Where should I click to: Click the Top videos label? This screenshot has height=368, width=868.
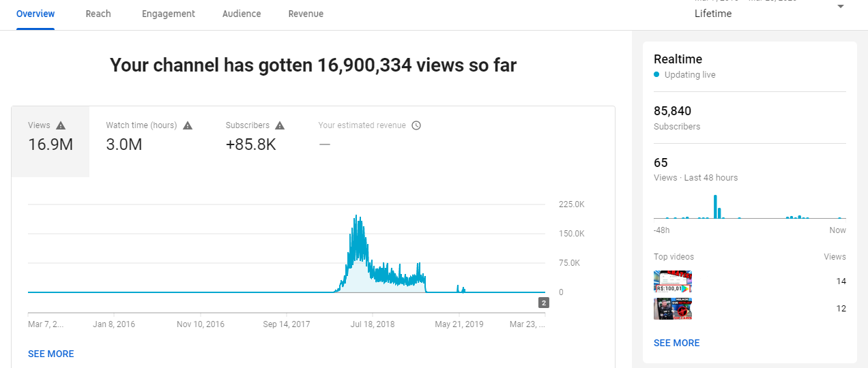674,257
